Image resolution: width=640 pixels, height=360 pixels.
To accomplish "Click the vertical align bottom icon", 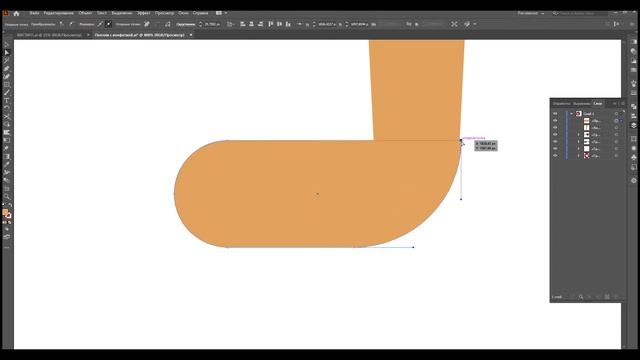I will pos(288,24).
